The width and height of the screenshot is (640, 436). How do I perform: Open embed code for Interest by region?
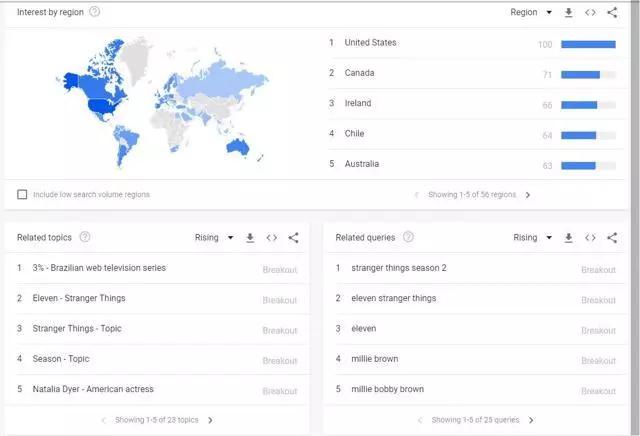pos(590,13)
